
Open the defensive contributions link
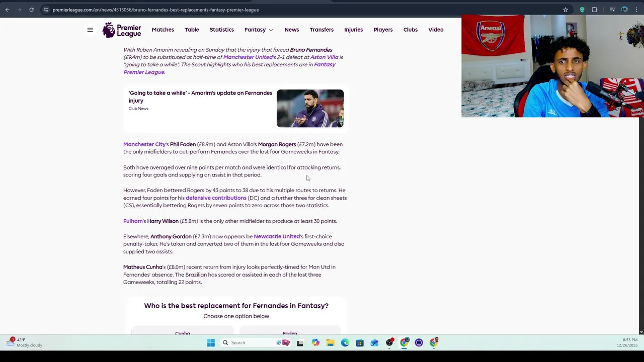(216, 198)
